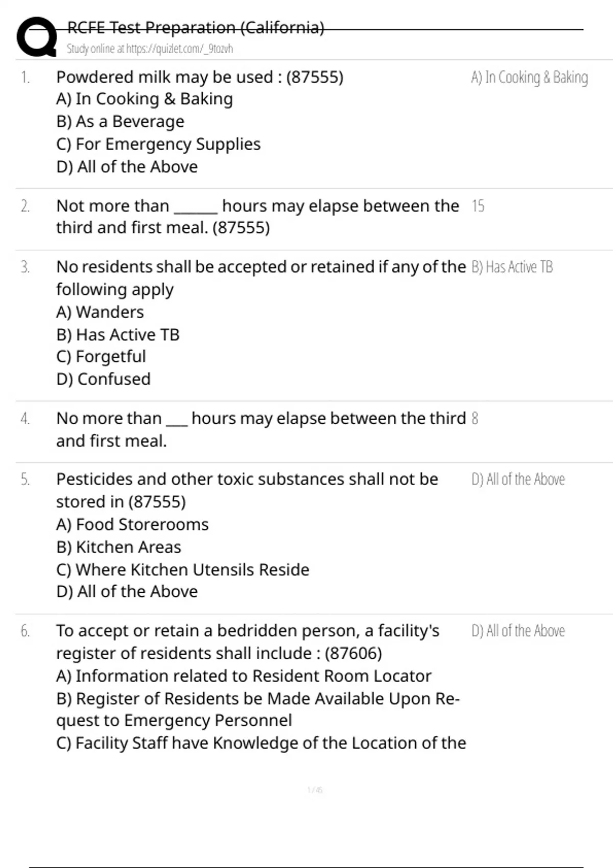The width and height of the screenshot is (613, 868).
Task: Click the answer "8" for question 4
Action: coord(475,419)
